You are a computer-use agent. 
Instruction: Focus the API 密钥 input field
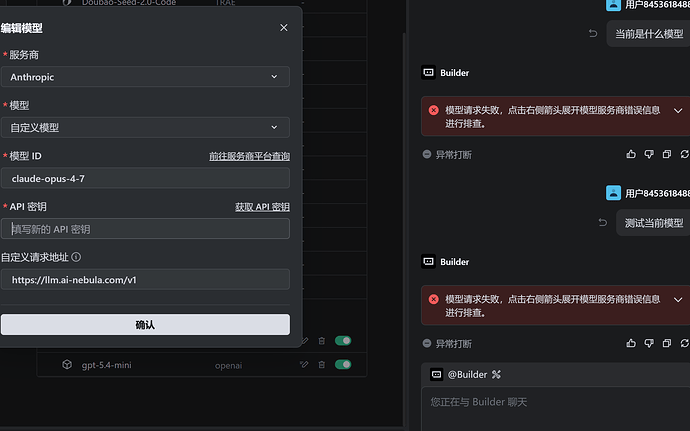point(145,228)
